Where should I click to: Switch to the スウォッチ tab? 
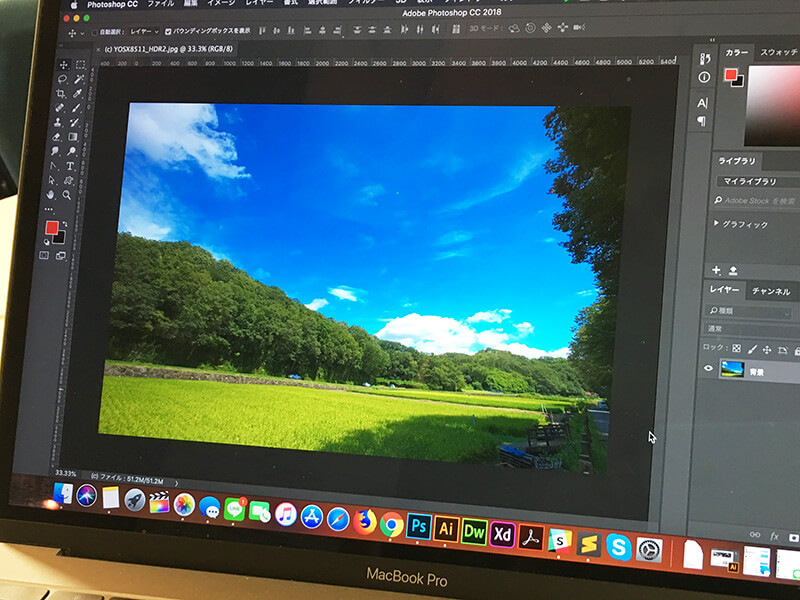point(779,52)
